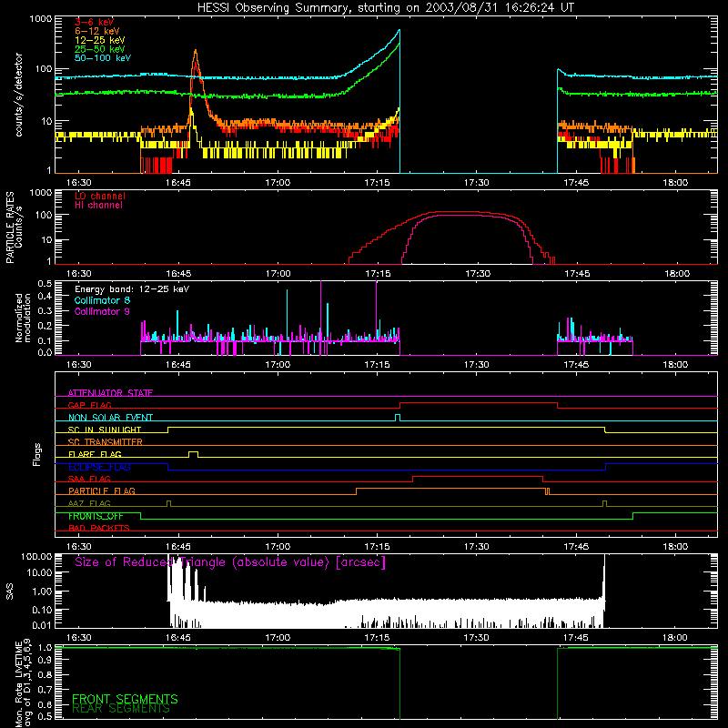Click the green FRONTS_OFF label
The width and height of the screenshot is (728, 728).
[x=96, y=516]
